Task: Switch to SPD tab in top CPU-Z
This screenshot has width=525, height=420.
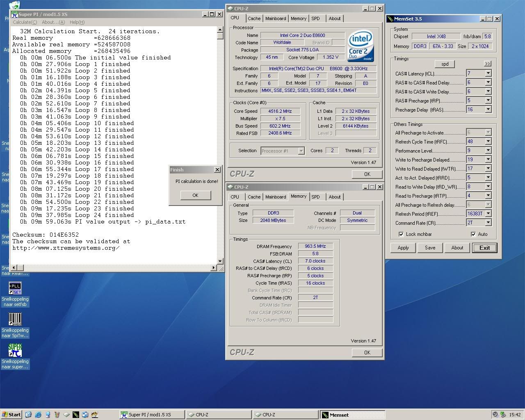Action: 315,18
